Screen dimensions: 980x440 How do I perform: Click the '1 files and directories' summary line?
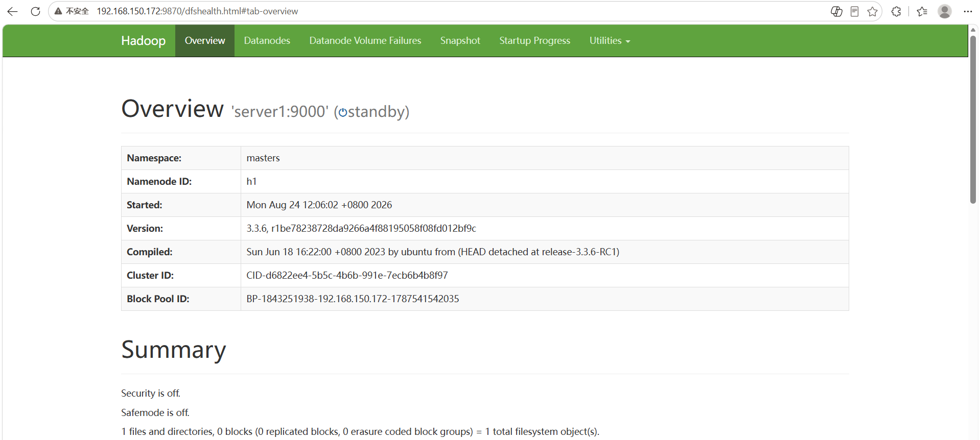click(x=360, y=432)
